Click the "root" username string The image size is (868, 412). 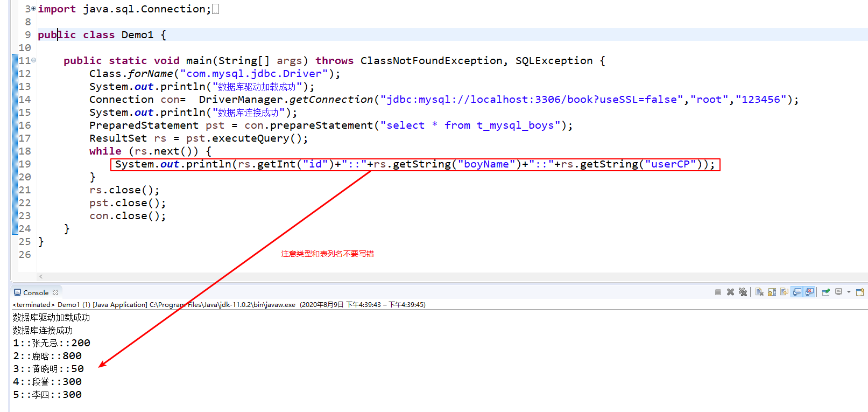pyautogui.click(x=709, y=99)
